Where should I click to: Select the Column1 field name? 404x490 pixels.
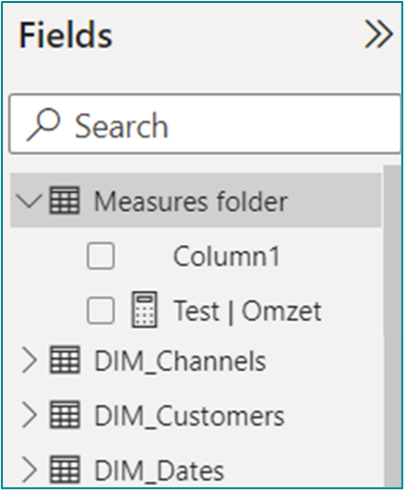click(227, 256)
